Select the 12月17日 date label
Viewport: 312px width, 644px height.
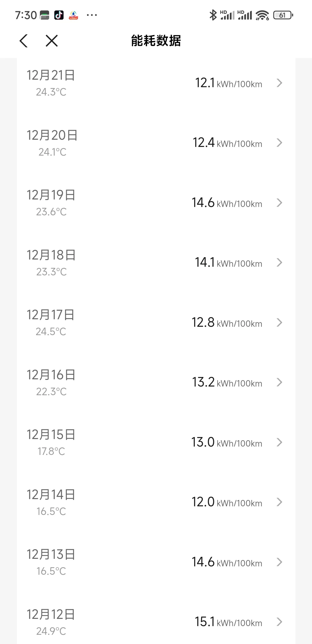(51, 315)
